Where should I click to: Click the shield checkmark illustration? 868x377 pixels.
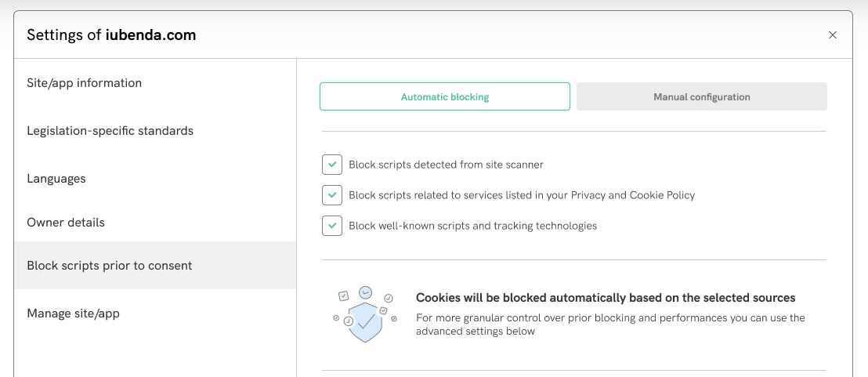click(365, 322)
